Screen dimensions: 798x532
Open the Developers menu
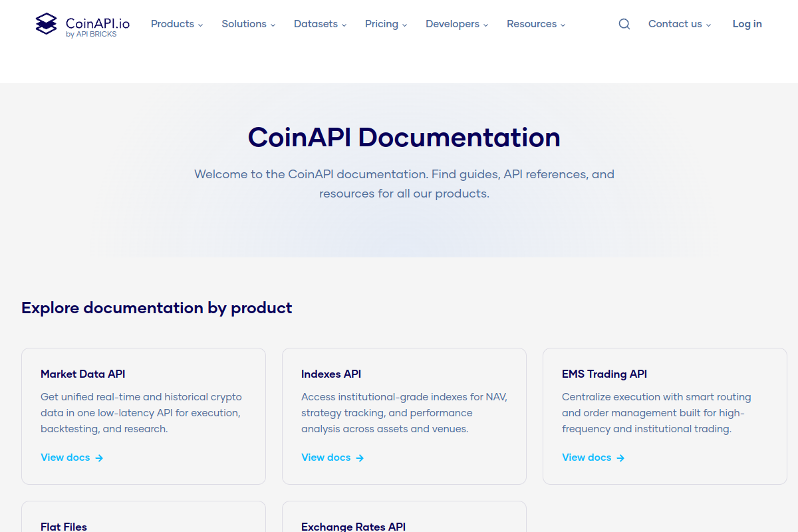[457, 24]
